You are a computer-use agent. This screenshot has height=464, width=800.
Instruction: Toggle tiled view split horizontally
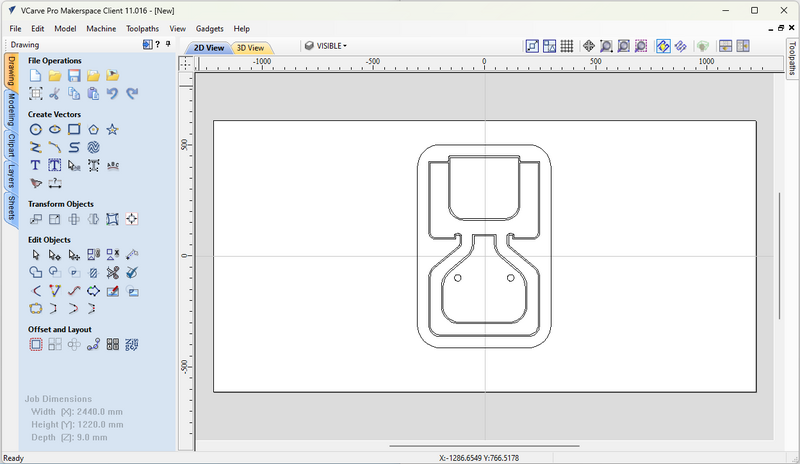click(x=725, y=46)
